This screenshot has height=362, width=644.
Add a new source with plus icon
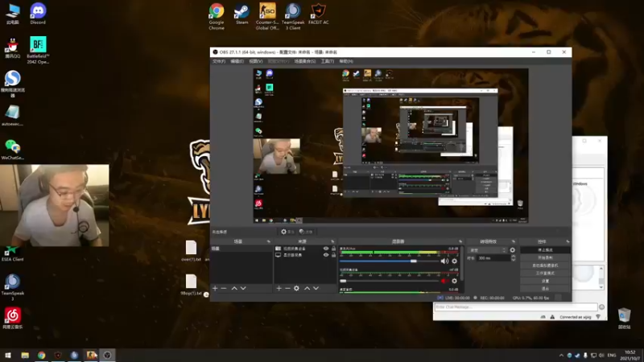(279, 289)
